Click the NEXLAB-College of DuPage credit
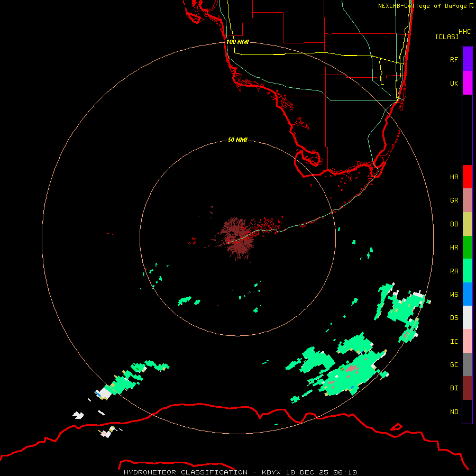 pos(425,6)
